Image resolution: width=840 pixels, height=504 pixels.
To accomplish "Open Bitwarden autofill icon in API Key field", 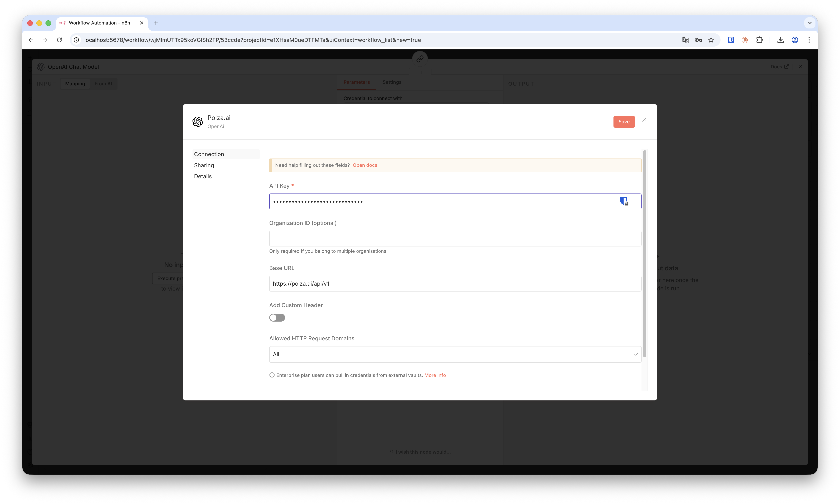I will click(624, 201).
